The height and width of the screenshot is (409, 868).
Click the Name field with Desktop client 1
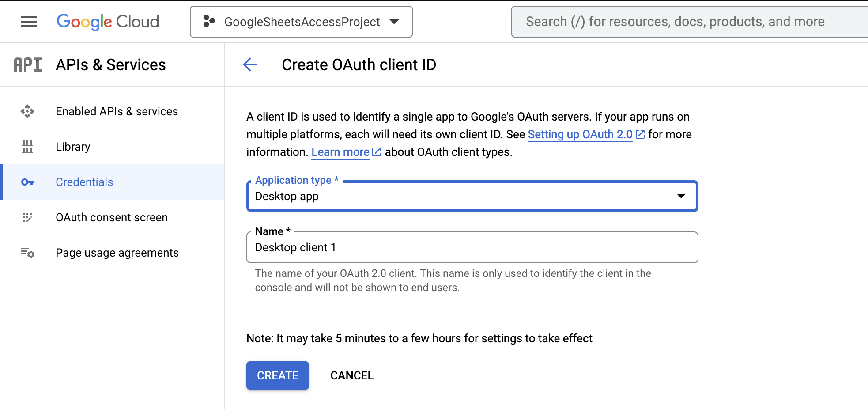(x=472, y=247)
